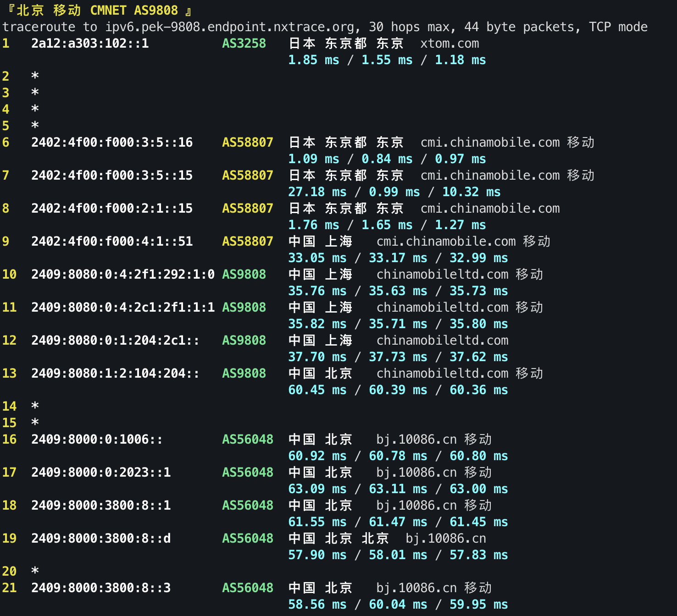Screen dimensions: 677x616
Task: Click the xtom.com hostname
Action: [449, 44]
